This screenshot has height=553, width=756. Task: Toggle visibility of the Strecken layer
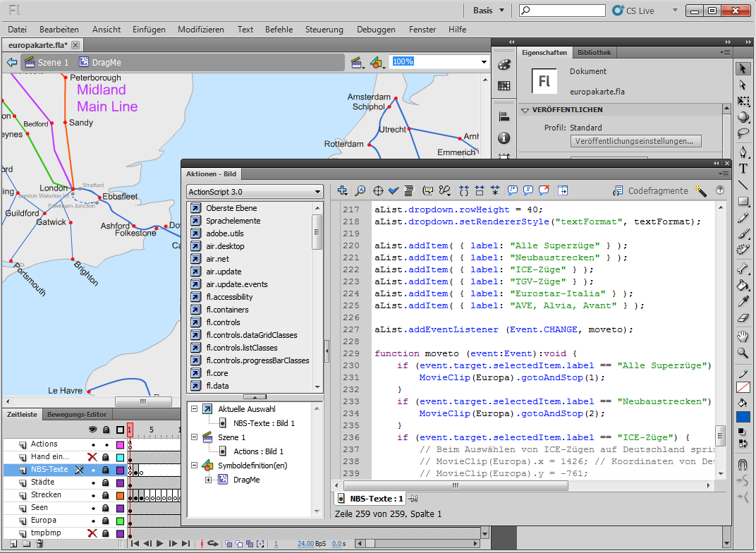tap(92, 495)
